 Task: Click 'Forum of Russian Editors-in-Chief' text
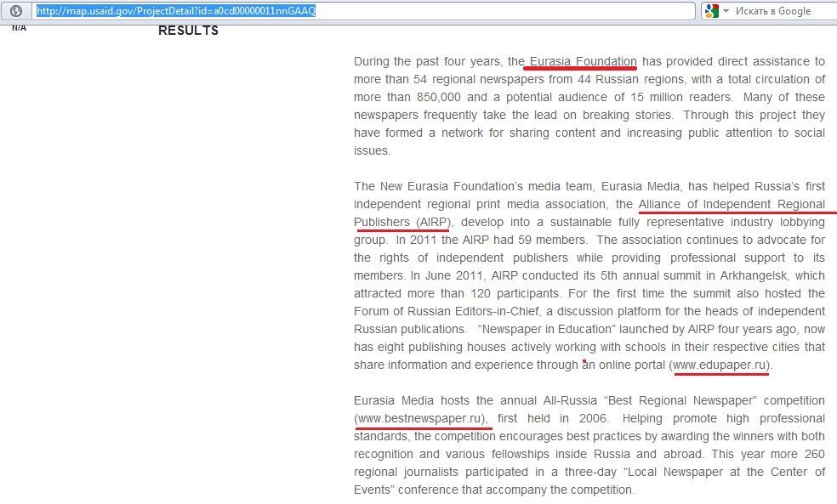tap(447, 311)
